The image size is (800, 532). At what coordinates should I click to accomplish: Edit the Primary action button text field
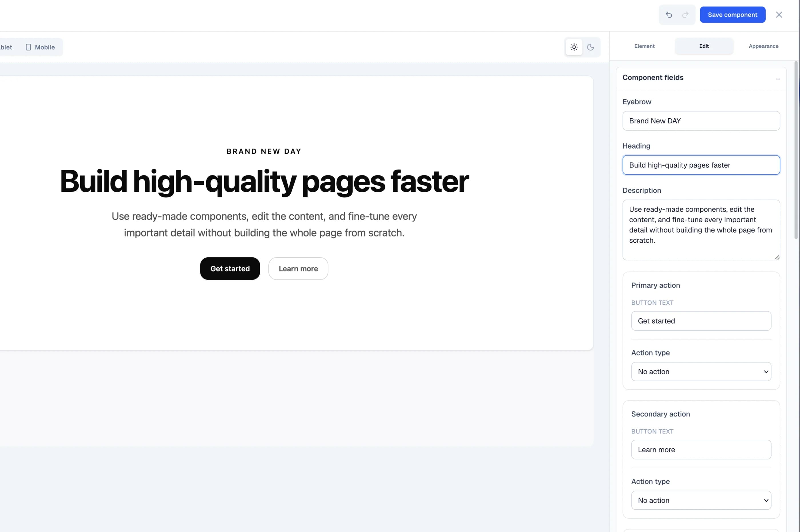click(x=701, y=321)
